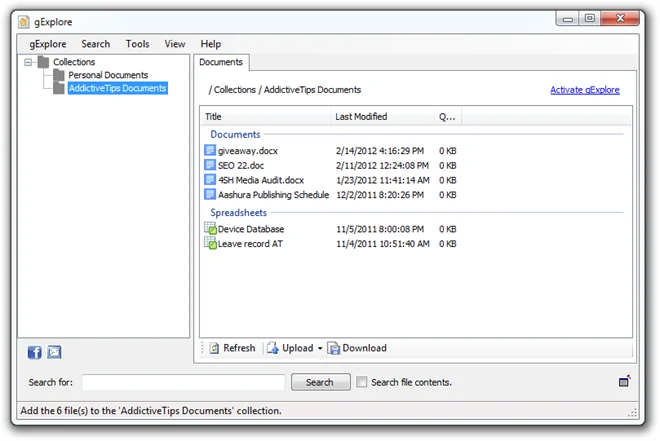This screenshot has height=441, width=660.
Task: Click the Download toolbar icon
Action: (x=333, y=348)
